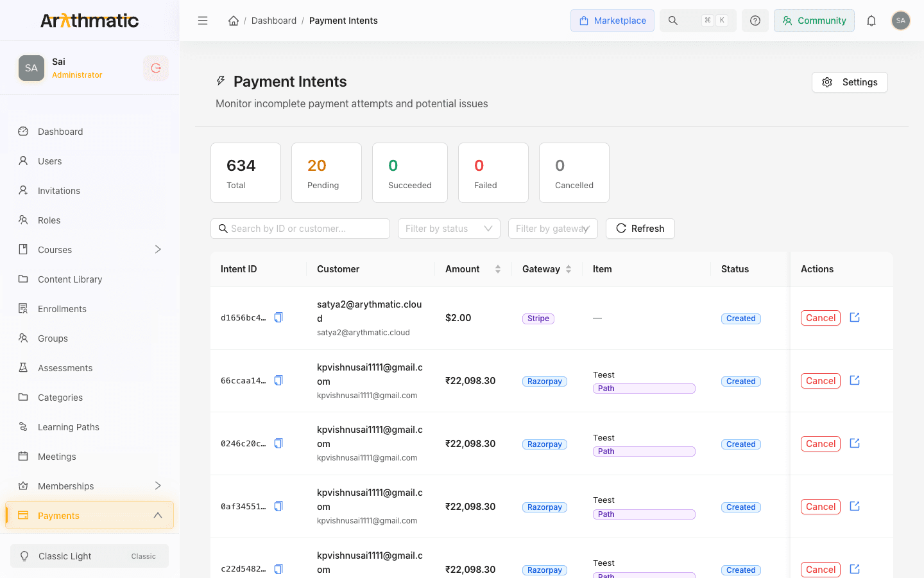The width and height of the screenshot is (924, 578).
Task: Switch theme using Classic Light selector
Action: click(x=90, y=556)
